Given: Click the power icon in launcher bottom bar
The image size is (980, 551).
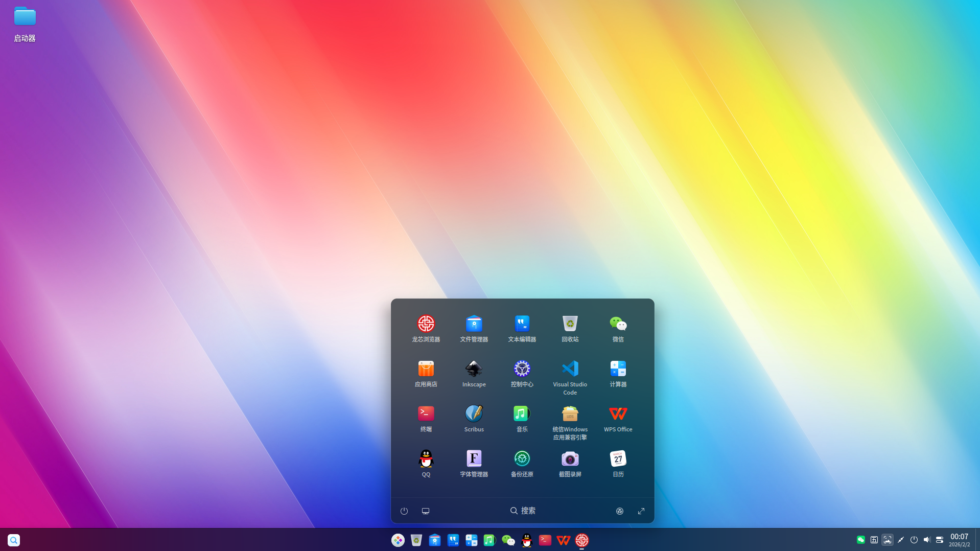Looking at the screenshot, I should 404,511.
